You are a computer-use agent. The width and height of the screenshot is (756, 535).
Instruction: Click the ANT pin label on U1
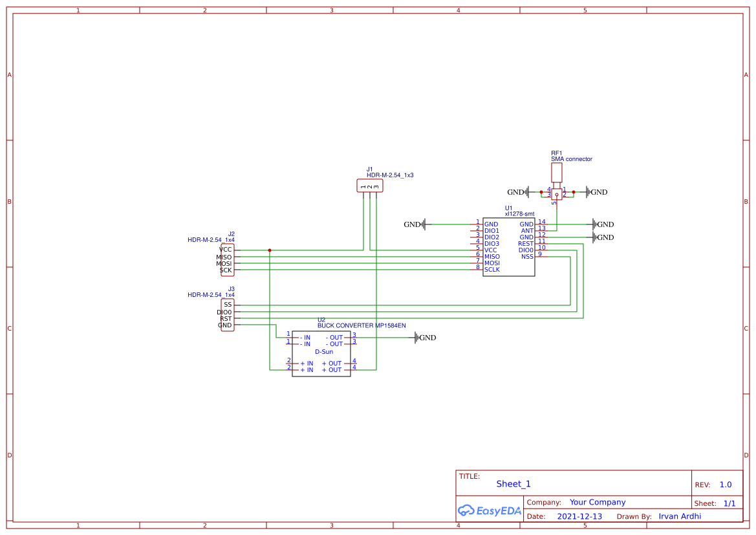[x=527, y=231]
